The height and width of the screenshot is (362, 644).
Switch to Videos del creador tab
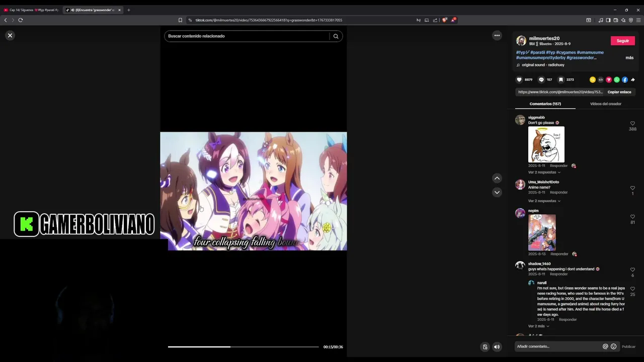(x=605, y=104)
